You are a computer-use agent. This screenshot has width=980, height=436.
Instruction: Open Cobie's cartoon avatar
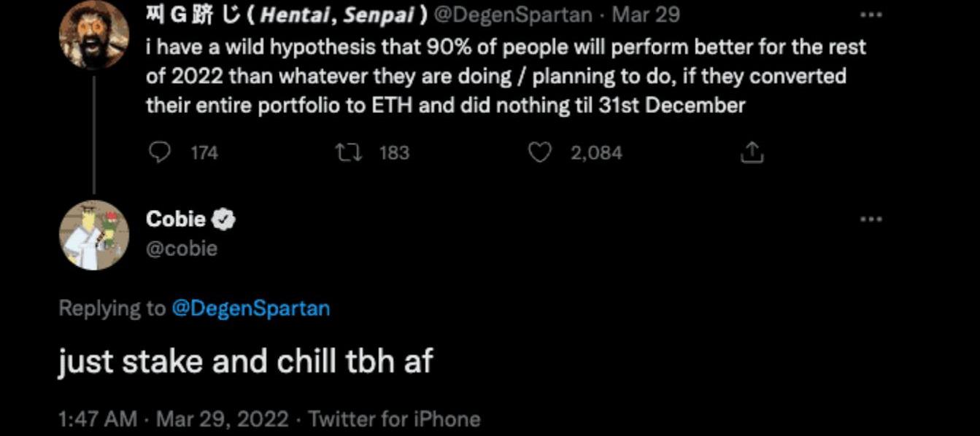(x=93, y=235)
